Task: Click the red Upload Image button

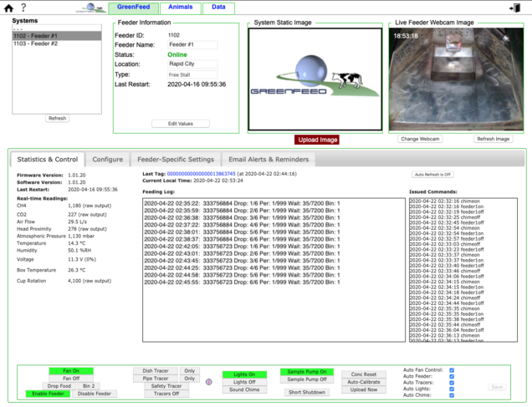Action: click(317, 140)
